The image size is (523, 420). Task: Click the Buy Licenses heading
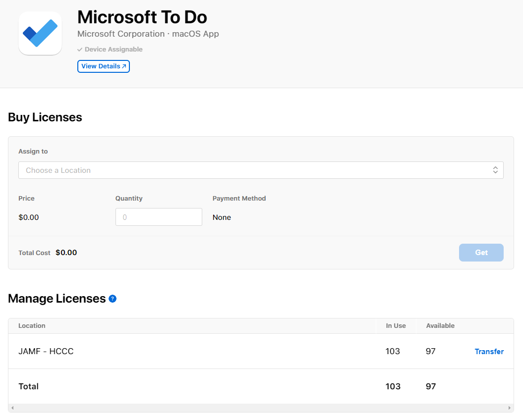(x=45, y=117)
